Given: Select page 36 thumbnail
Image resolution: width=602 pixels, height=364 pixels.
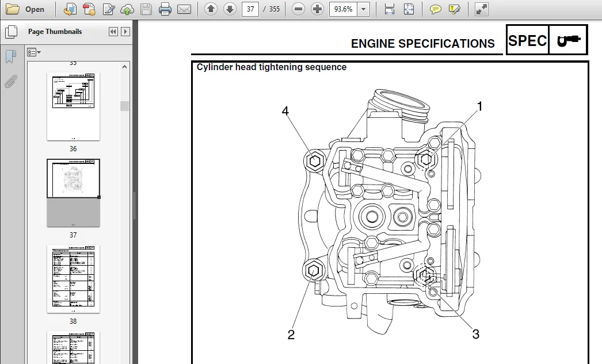Looking at the screenshot, I should point(73,106).
